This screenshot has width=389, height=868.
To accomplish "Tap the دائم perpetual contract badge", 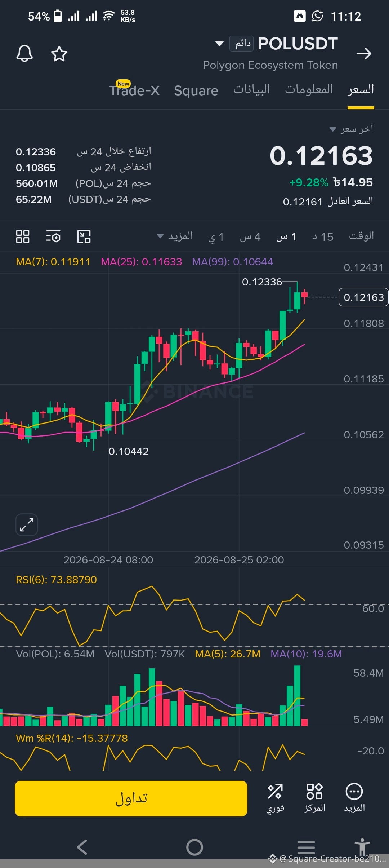I will (242, 44).
